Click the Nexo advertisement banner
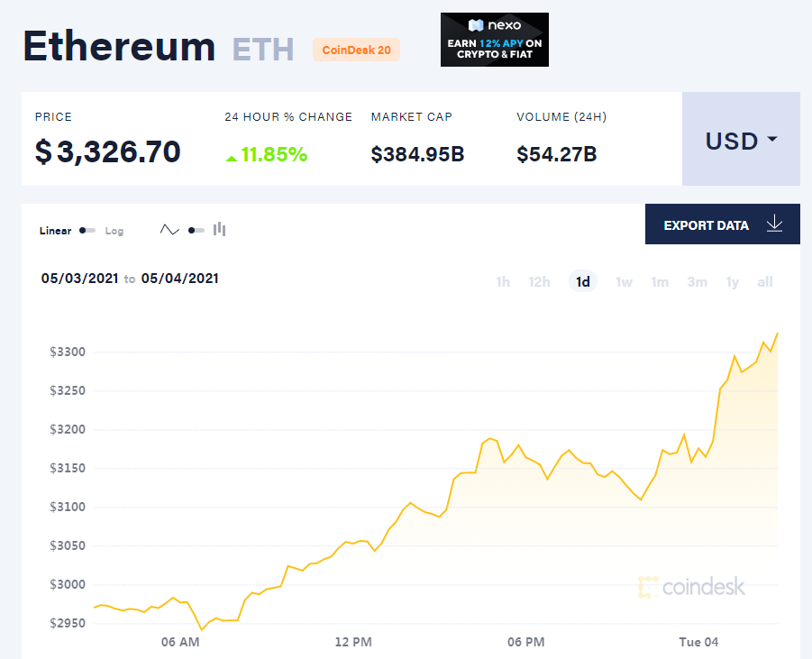This screenshot has height=659, width=812. [494, 40]
